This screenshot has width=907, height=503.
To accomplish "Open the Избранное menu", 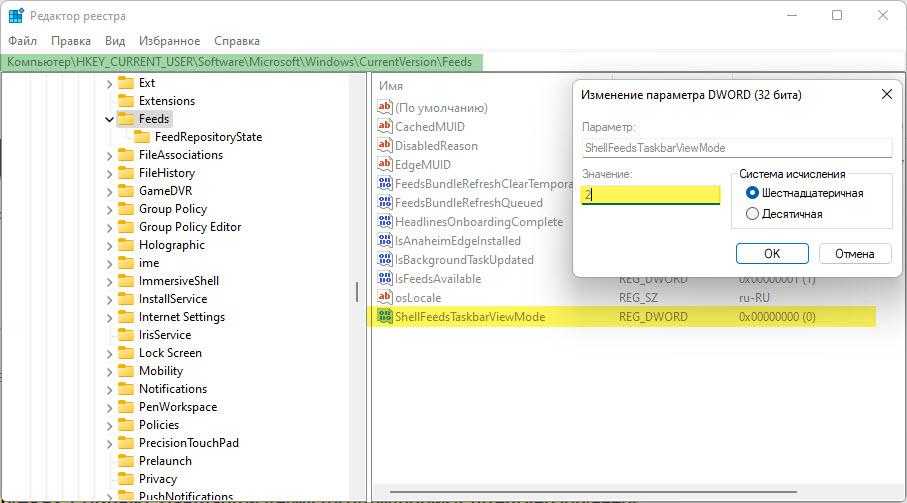I will (x=170, y=41).
